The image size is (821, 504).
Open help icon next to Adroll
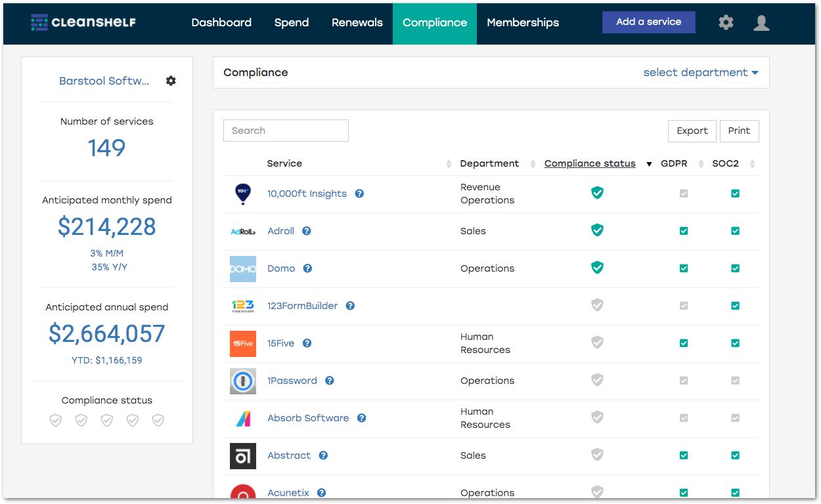click(307, 231)
